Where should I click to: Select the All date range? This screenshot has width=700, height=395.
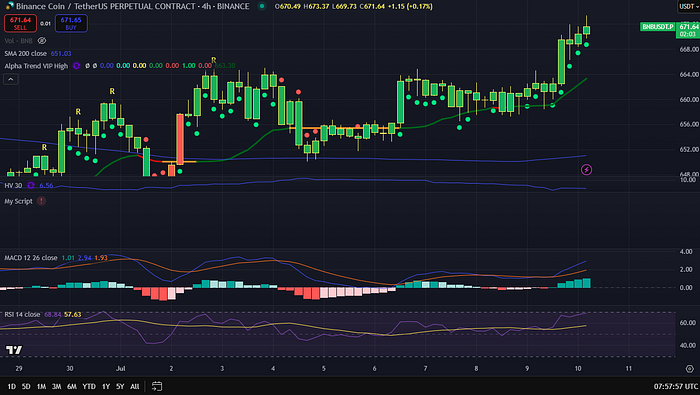134,387
